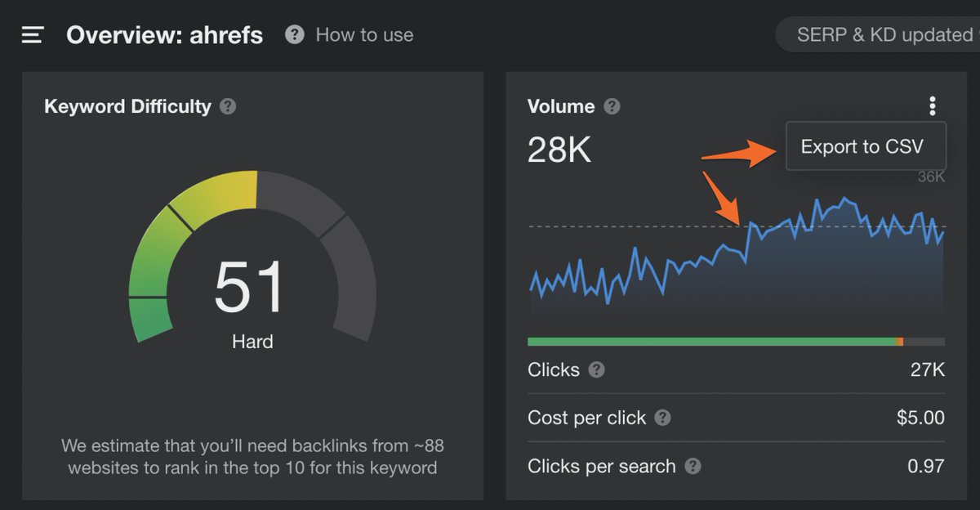Screen dimensions: 980x510
Task: Click the Keyword Difficulty gauge
Action: click(x=252, y=257)
